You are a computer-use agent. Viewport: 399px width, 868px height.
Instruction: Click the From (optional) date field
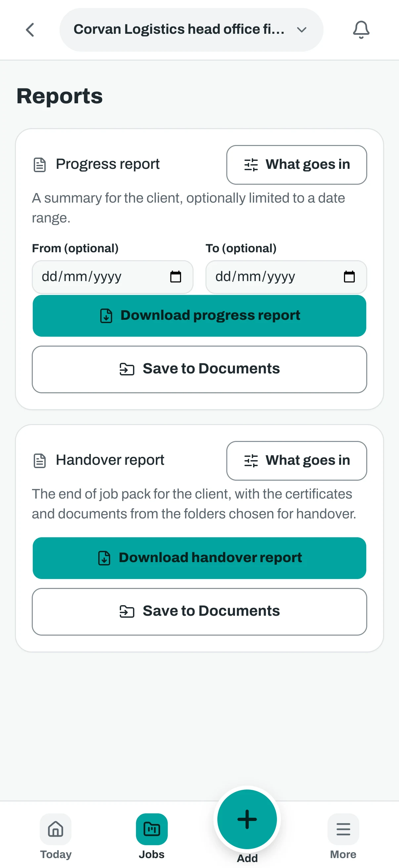[112, 277]
